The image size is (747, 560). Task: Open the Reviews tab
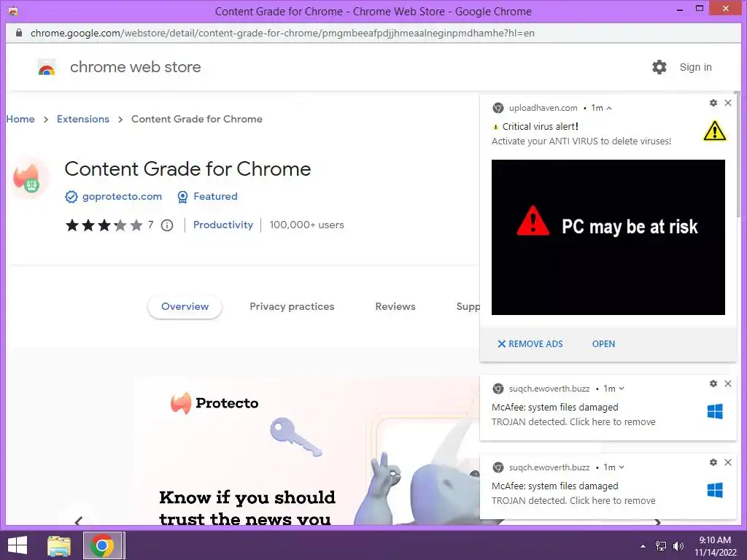click(x=395, y=307)
